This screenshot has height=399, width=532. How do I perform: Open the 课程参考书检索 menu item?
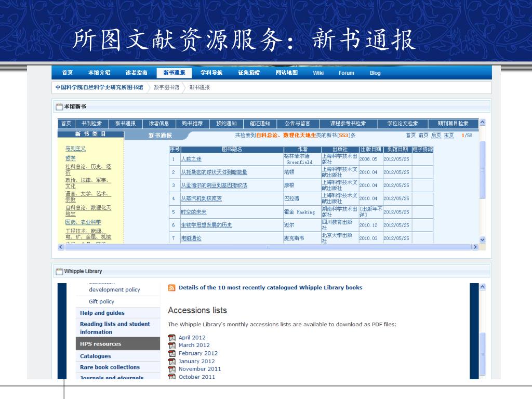click(348, 124)
